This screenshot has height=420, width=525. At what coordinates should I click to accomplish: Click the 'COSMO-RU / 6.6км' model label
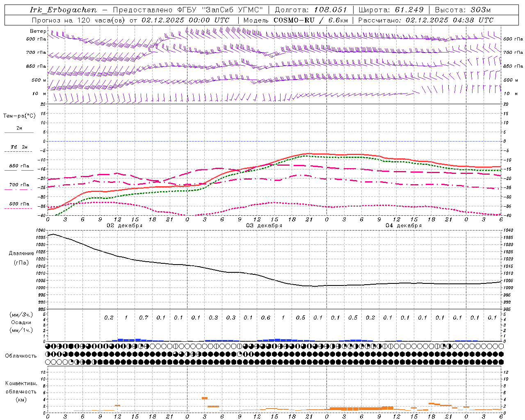click(310, 20)
